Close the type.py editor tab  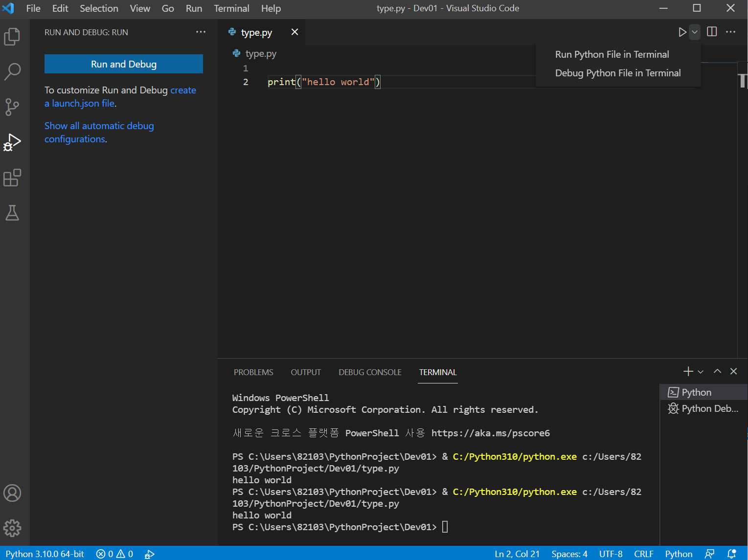click(x=295, y=32)
